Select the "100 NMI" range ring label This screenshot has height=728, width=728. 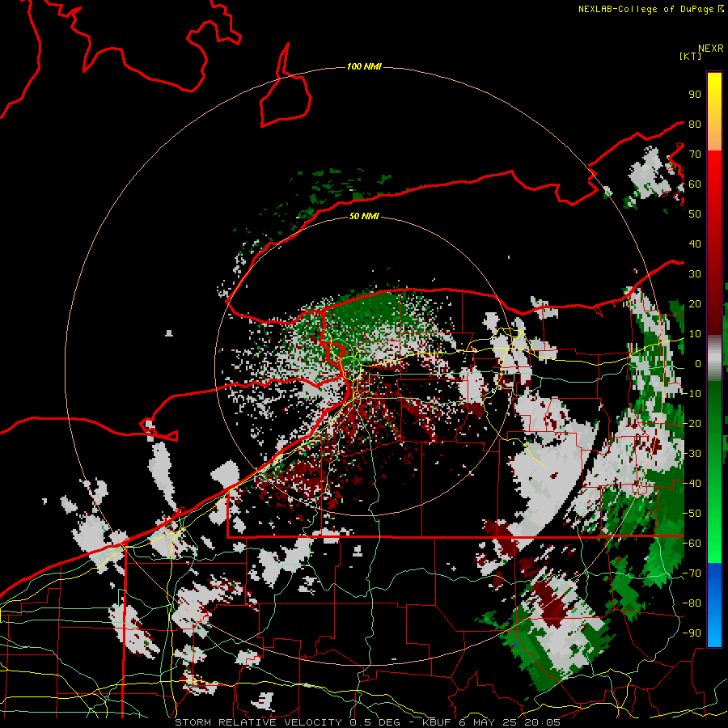[x=364, y=67]
